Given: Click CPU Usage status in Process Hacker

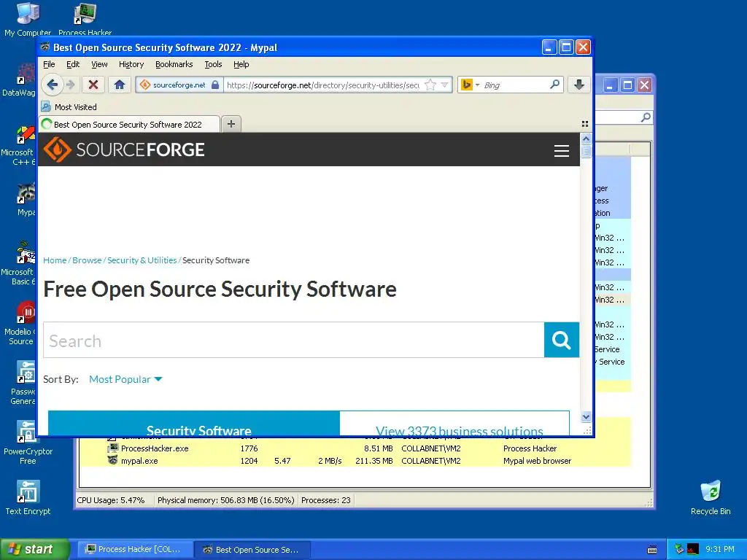Looking at the screenshot, I should tap(111, 500).
